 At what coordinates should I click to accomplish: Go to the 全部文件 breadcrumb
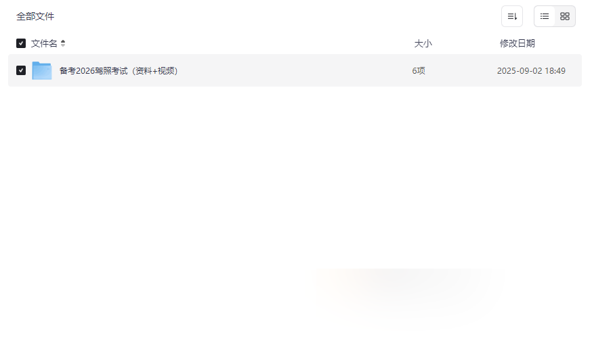pyautogui.click(x=35, y=16)
